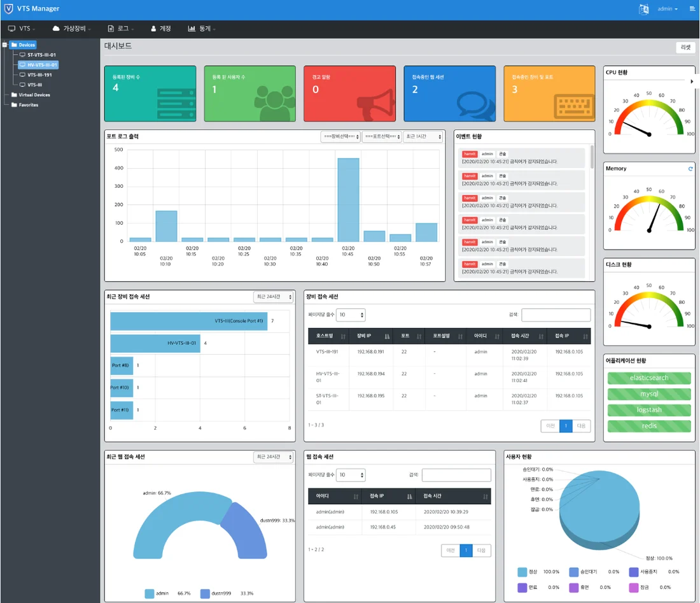This screenshot has height=603, width=700.
Task: Click the 검색 field in 장비 접속 세션
Action: (556, 315)
